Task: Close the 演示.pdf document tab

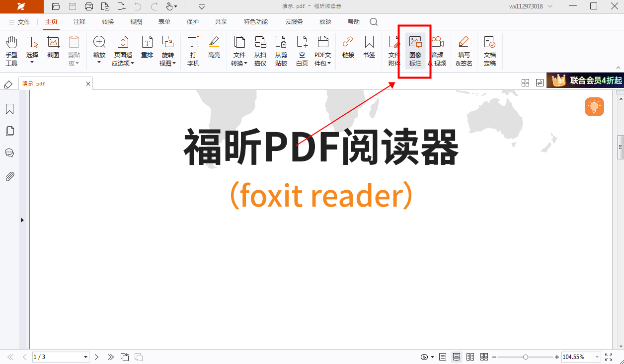Action: tap(88, 83)
